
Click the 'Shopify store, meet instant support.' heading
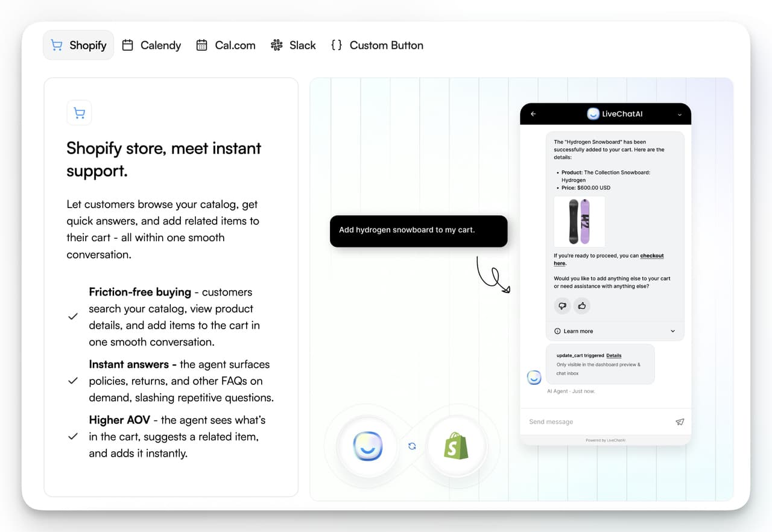point(164,159)
